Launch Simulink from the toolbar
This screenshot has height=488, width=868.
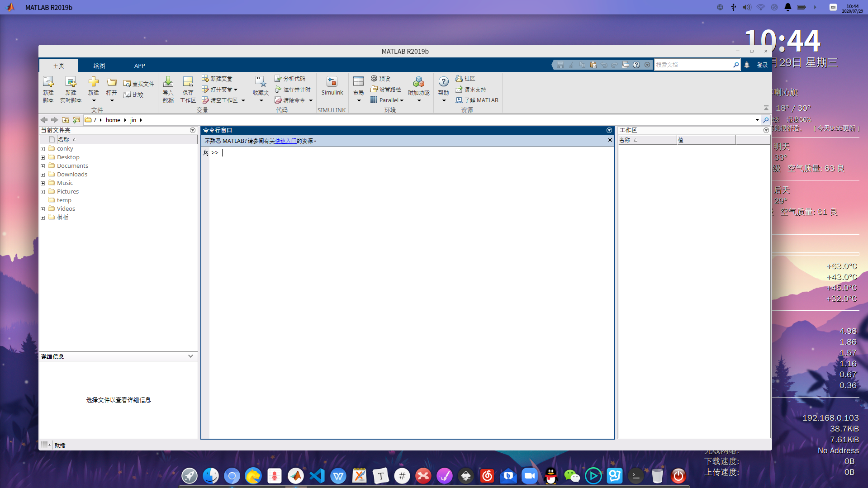coord(332,86)
